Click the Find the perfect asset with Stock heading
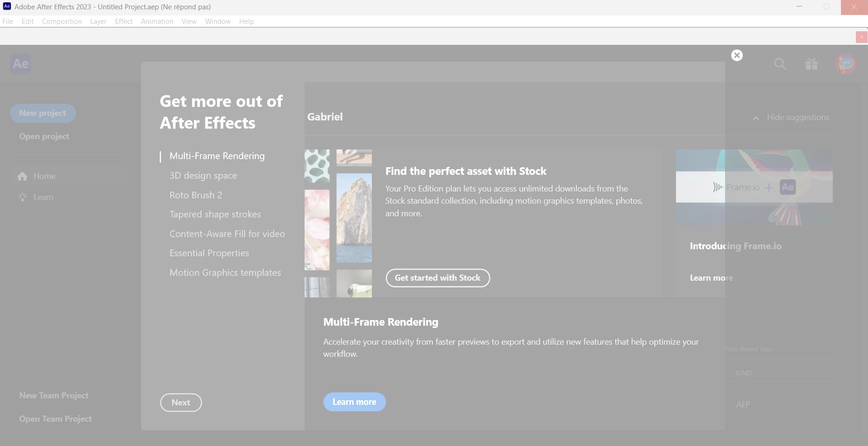The width and height of the screenshot is (868, 446). coord(466,171)
